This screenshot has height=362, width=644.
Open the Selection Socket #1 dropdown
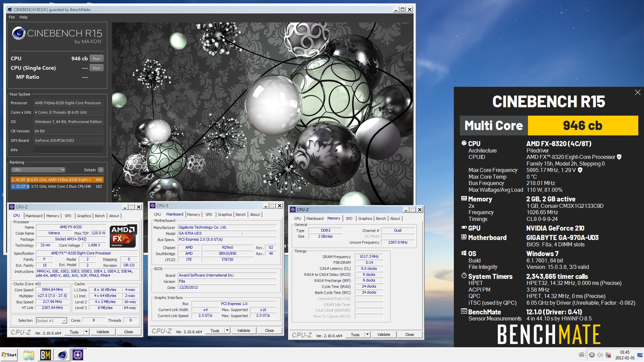point(51,321)
